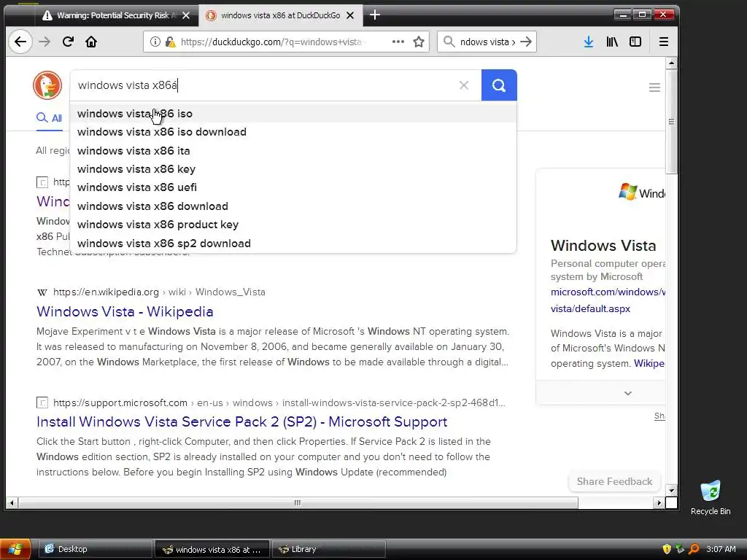The width and height of the screenshot is (747, 560).
Task: Click the security shield tray icon
Action: (667, 549)
